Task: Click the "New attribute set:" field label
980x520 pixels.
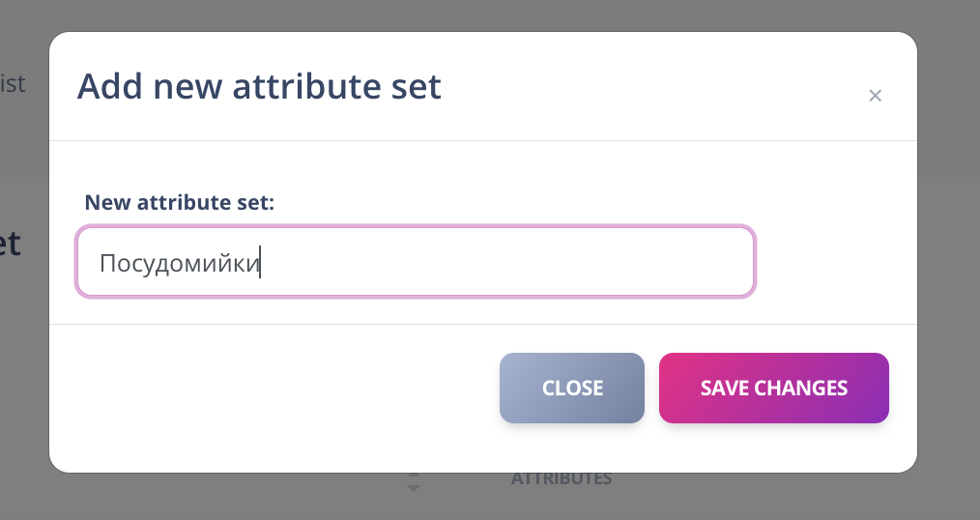Action: click(x=180, y=202)
